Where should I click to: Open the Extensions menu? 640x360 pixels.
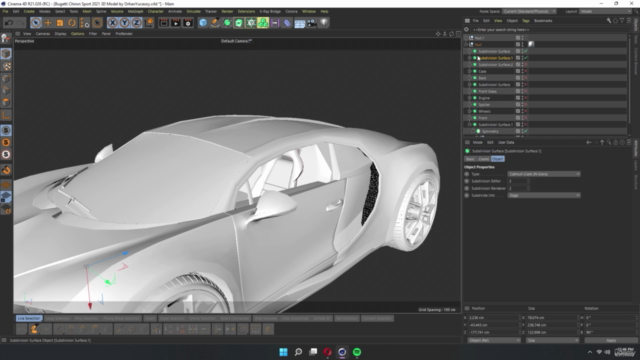pos(246,11)
